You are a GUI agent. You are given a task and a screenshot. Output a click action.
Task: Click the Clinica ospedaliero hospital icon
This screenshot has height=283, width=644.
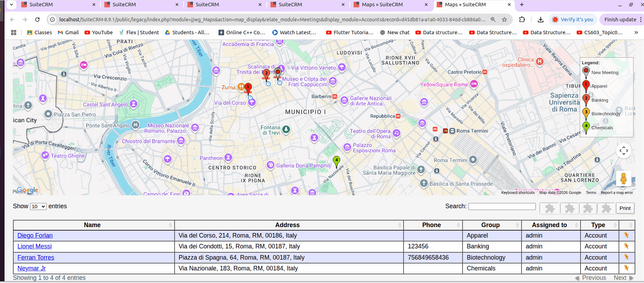(x=540, y=62)
